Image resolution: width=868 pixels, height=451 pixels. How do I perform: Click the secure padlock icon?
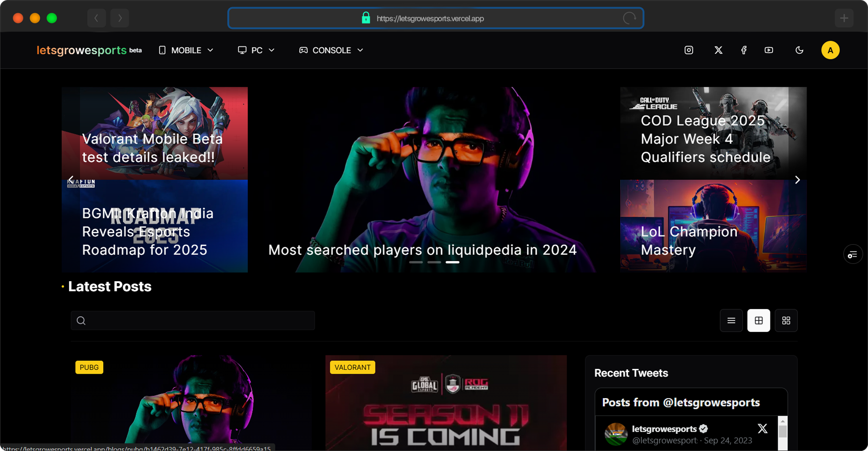coord(366,18)
